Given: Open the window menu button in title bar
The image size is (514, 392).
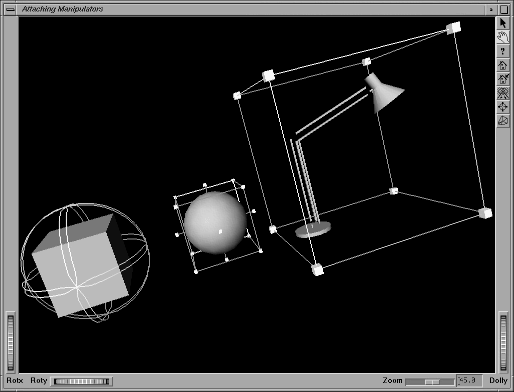Looking at the screenshot, I should pos(11,9).
